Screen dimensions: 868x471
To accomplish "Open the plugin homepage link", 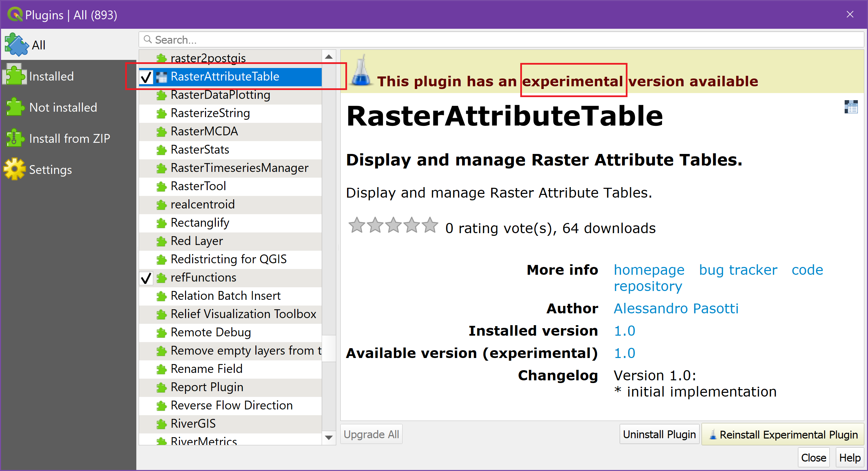I will click(x=649, y=270).
